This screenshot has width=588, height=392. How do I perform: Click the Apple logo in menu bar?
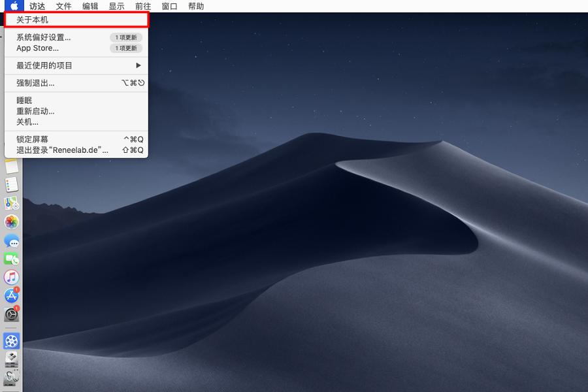pos(14,6)
